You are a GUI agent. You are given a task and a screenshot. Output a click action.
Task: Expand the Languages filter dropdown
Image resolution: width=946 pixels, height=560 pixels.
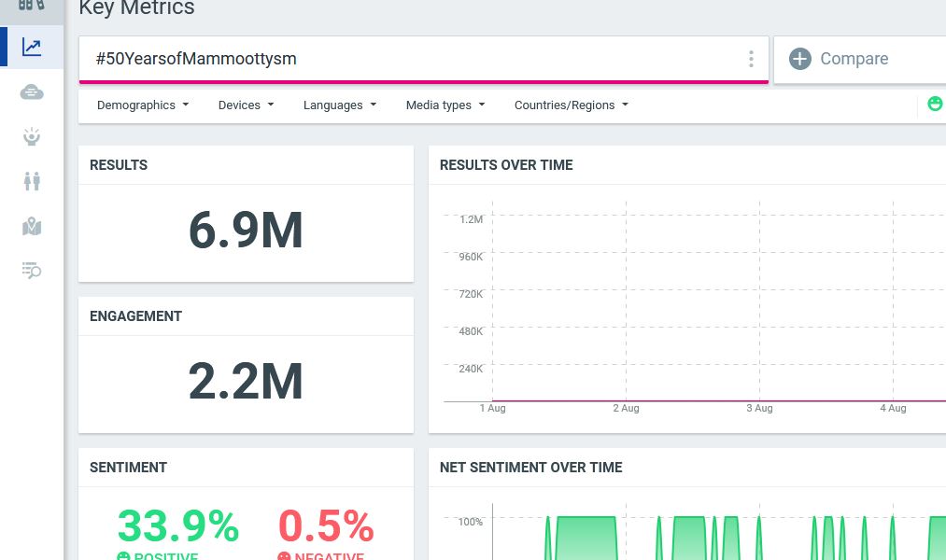(340, 105)
